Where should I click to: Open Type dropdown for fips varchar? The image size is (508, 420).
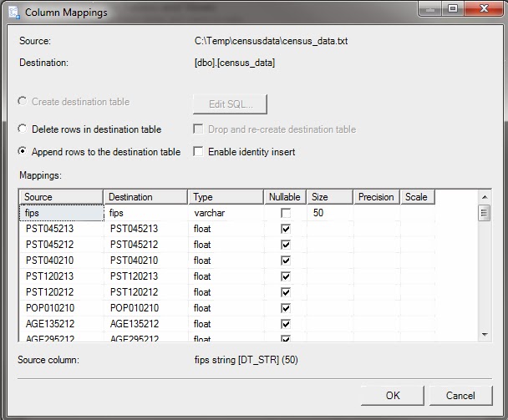click(x=225, y=213)
